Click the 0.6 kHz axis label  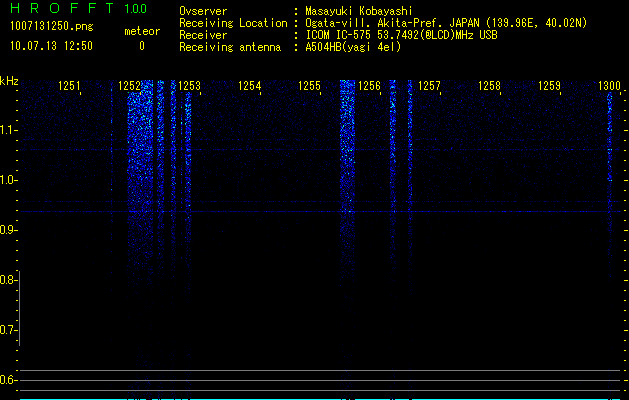click(8, 380)
